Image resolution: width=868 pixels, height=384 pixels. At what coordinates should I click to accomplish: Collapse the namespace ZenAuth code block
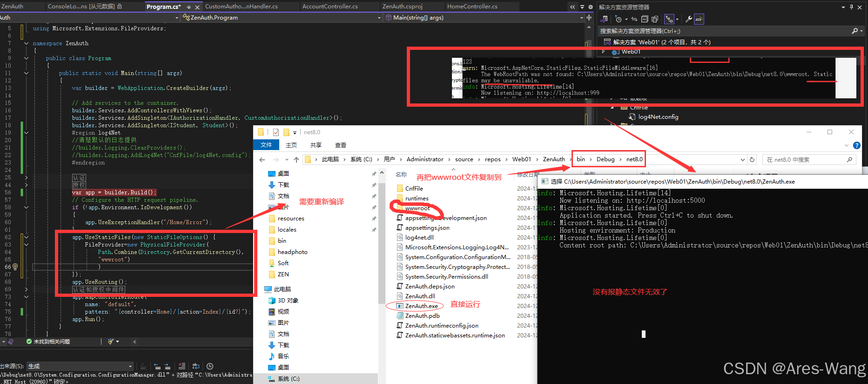26,43
